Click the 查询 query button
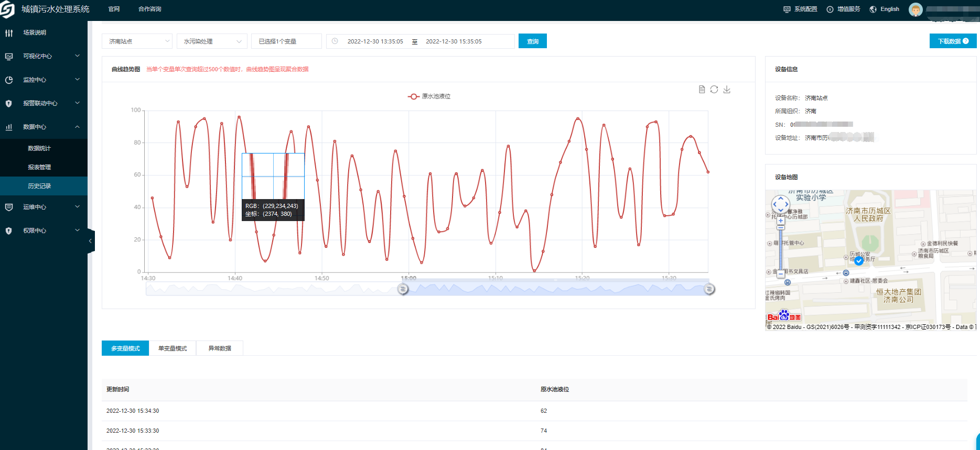 532,41
